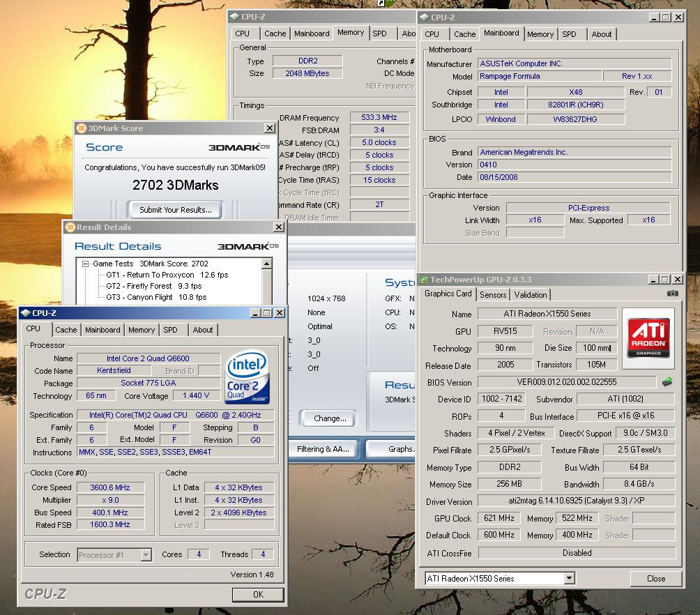Open About tab in Mainboard CPU-Z window
The width and height of the screenshot is (700, 615).
[601, 34]
